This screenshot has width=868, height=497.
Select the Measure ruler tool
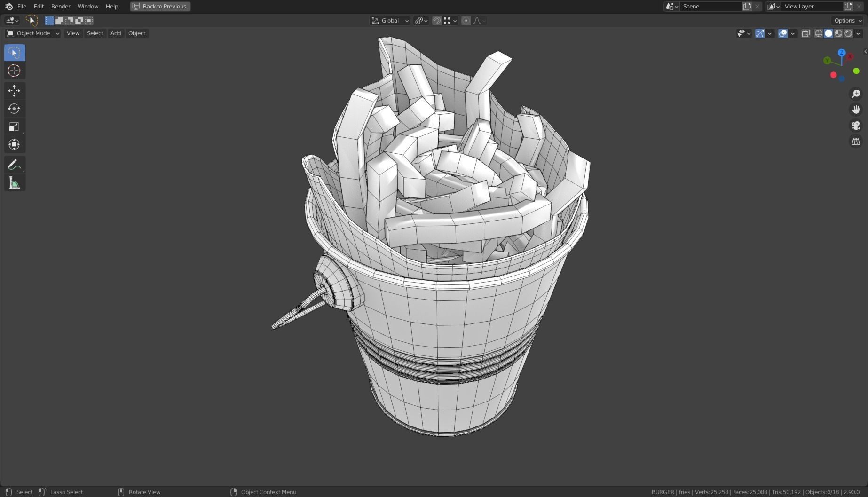[15, 182]
